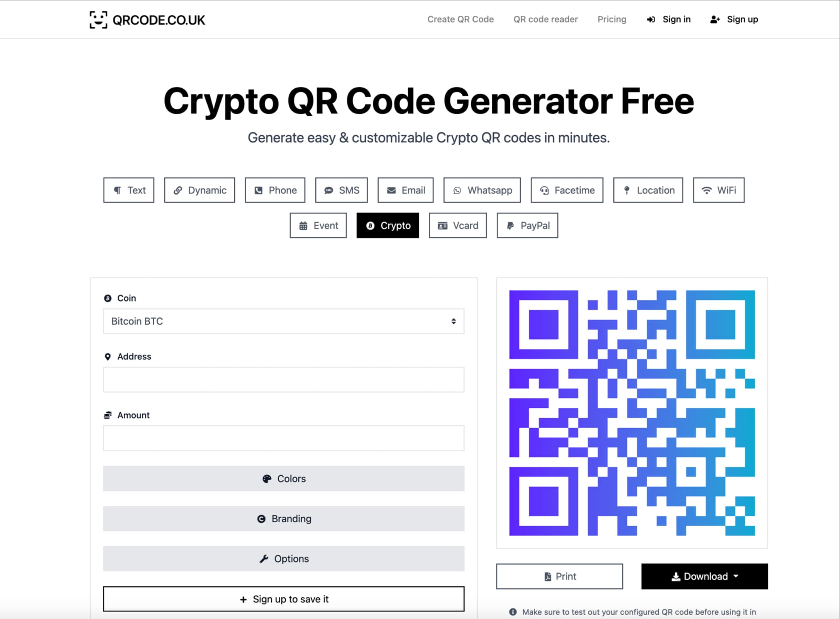Click the Bitcoin BTC coin icon
Screen dimensions: 840x619
(x=106, y=298)
